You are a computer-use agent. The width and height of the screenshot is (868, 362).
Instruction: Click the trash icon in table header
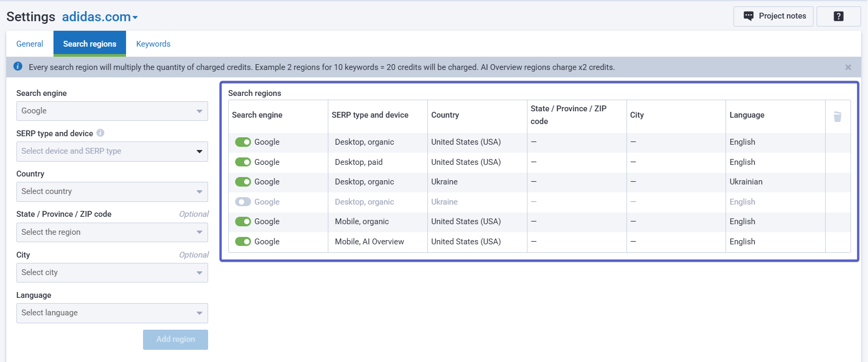click(837, 117)
